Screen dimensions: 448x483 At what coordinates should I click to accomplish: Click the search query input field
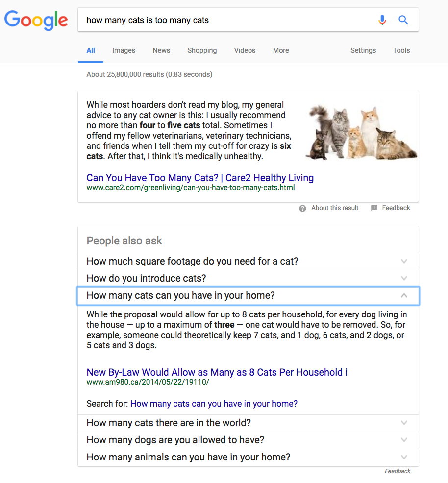(225, 20)
